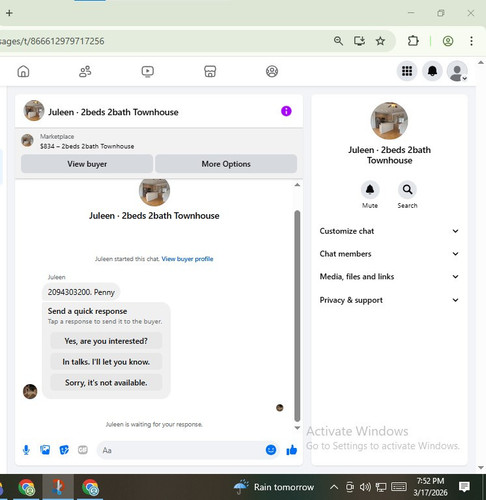Expand Media, files and links section

pyautogui.click(x=389, y=276)
